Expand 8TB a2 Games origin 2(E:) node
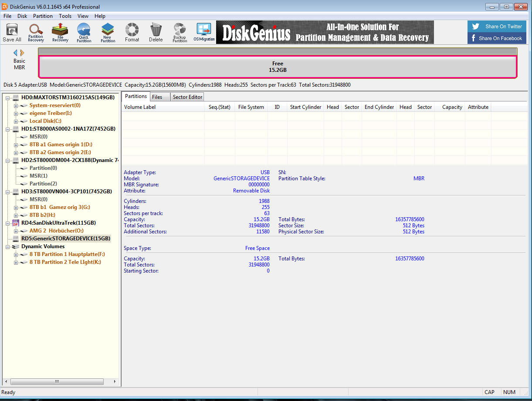This screenshot has width=532, height=401. coord(16,152)
